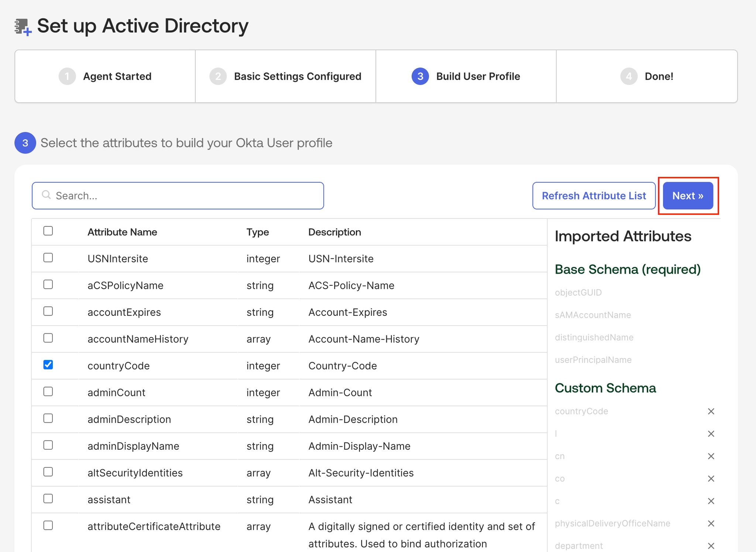Jump to the Done! step

[x=647, y=76]
